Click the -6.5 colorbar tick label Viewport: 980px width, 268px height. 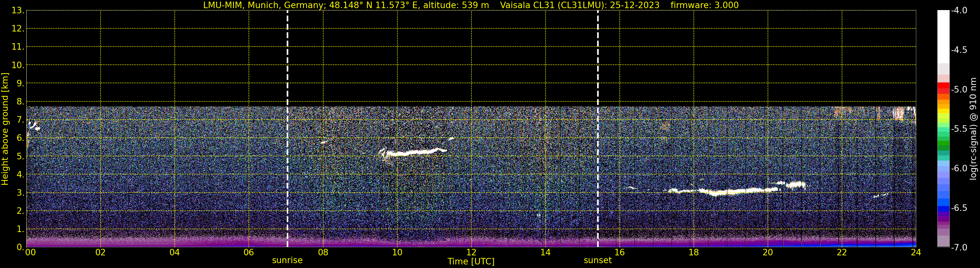coord(959,208)
